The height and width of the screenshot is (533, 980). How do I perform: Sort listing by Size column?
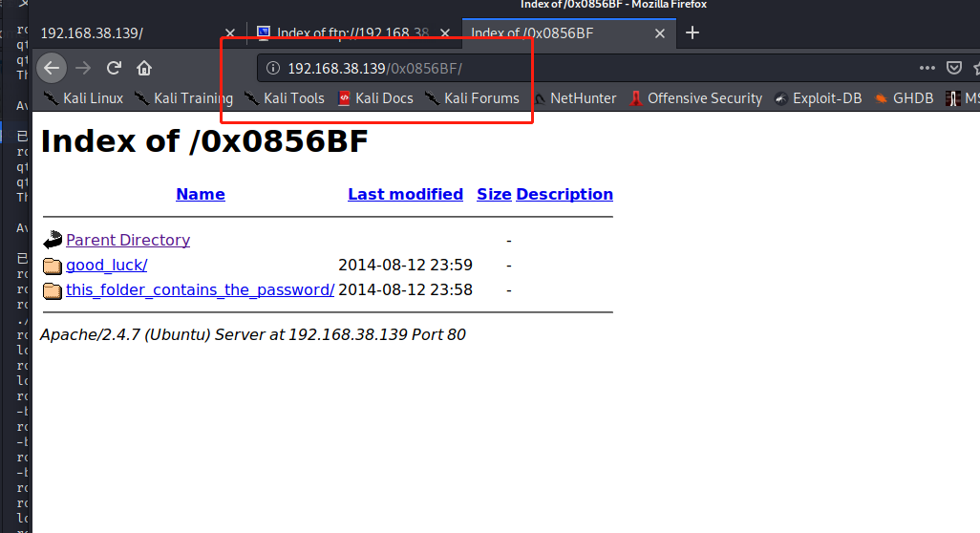494,194
